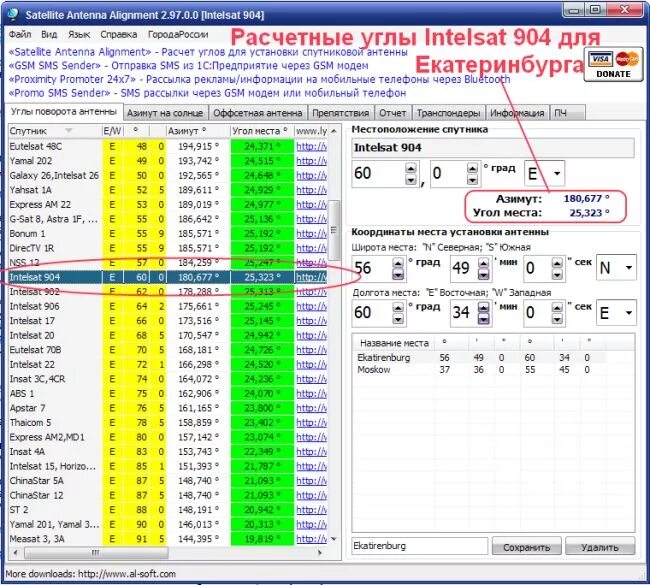
Task: Increase latitude minutes 49 with up arrow
Action: pyautogui.click(x=483, y=263)
